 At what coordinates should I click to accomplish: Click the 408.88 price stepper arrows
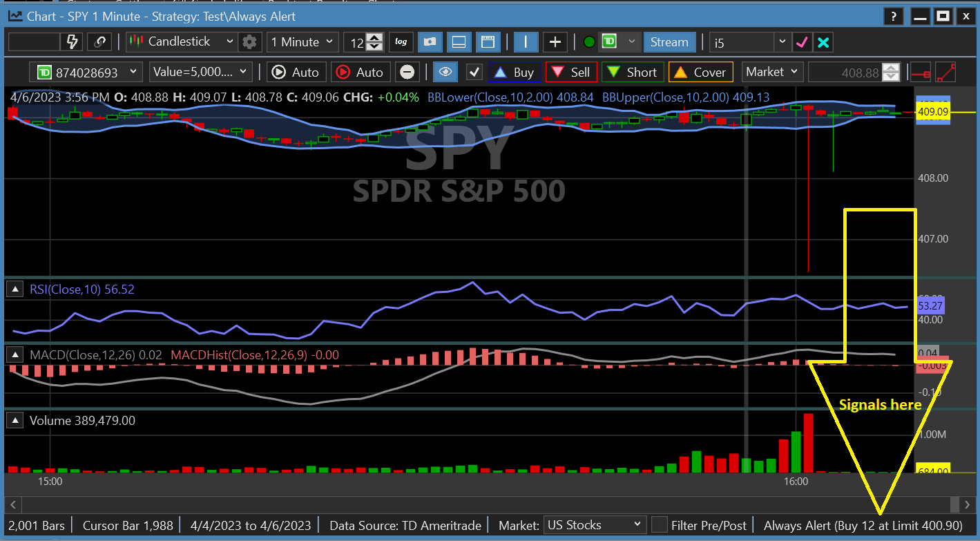[892, 72]
